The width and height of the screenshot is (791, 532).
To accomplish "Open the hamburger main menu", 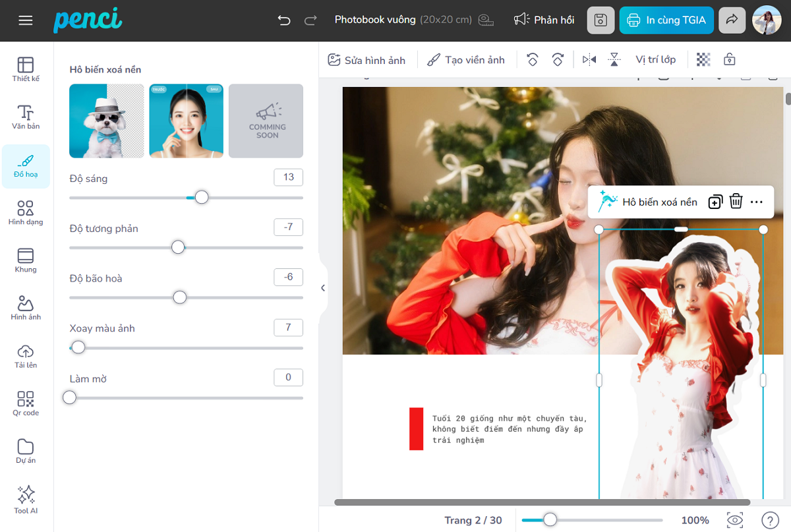I will (26, 20).
